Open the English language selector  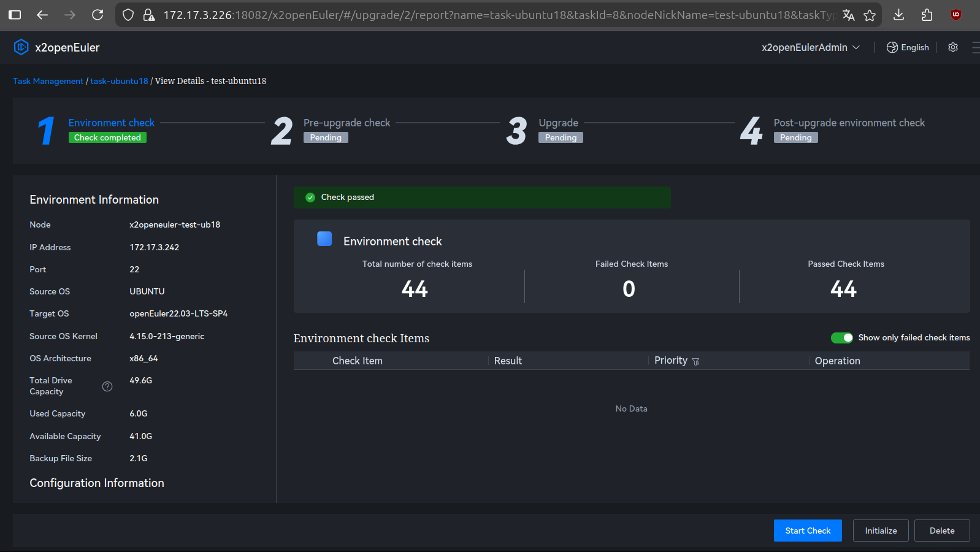click(908, 47)
